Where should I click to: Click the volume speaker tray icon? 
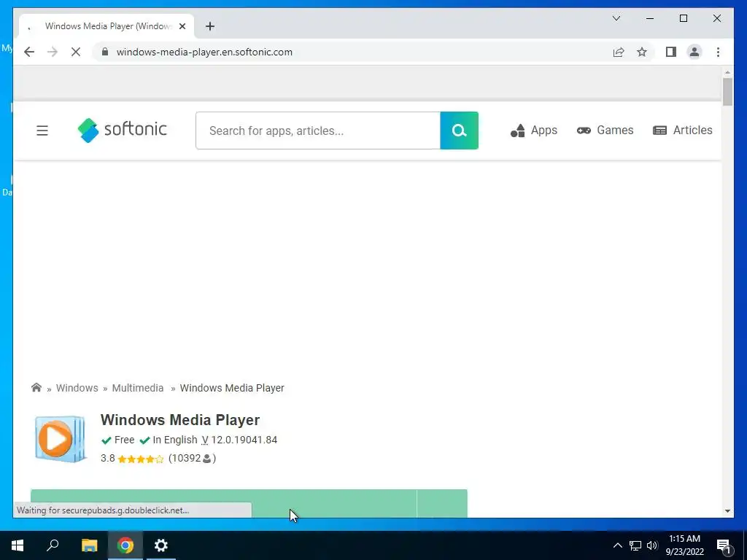(652, 545)
